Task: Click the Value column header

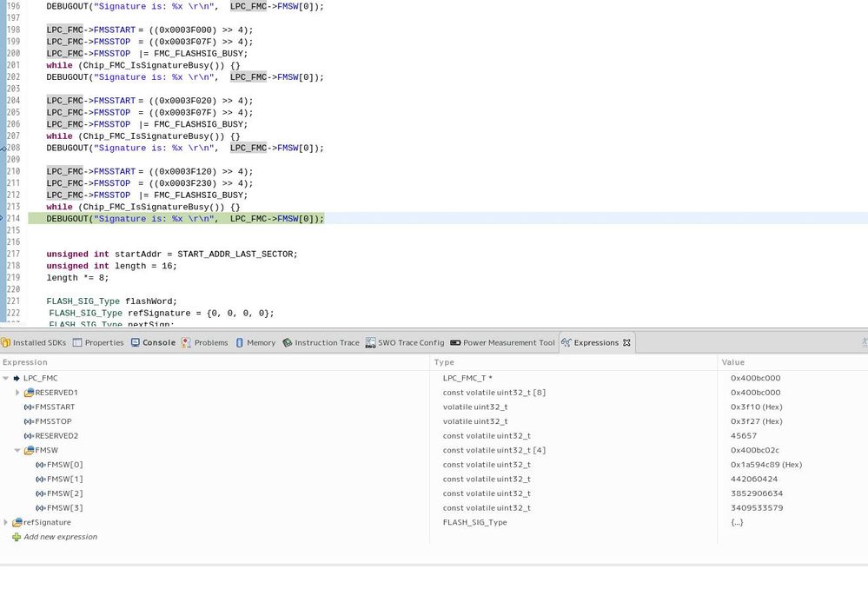Action: click(733, 362)
